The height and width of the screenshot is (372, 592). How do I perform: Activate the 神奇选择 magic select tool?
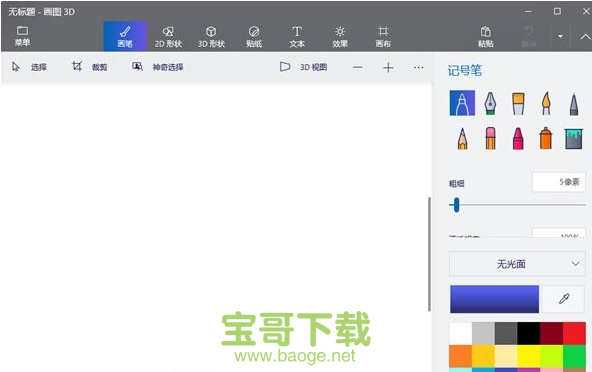(157, 67)
